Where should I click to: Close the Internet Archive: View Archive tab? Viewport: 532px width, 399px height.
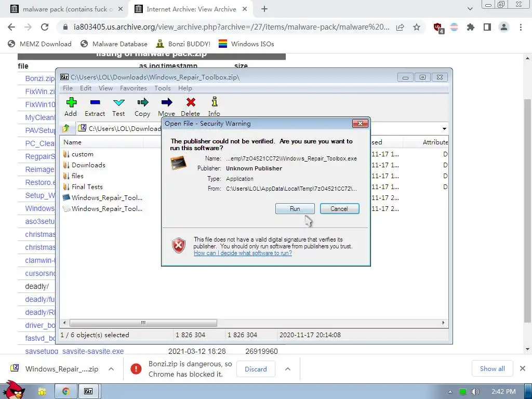245,9
